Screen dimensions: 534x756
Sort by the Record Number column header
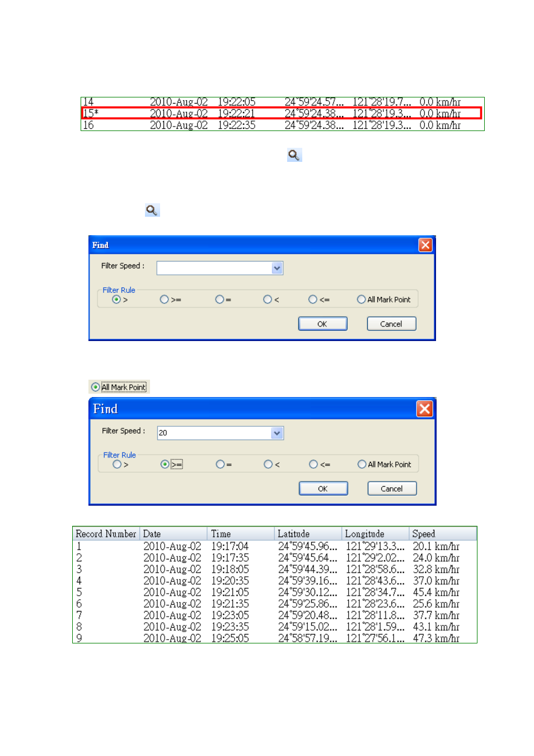(106, 534)
